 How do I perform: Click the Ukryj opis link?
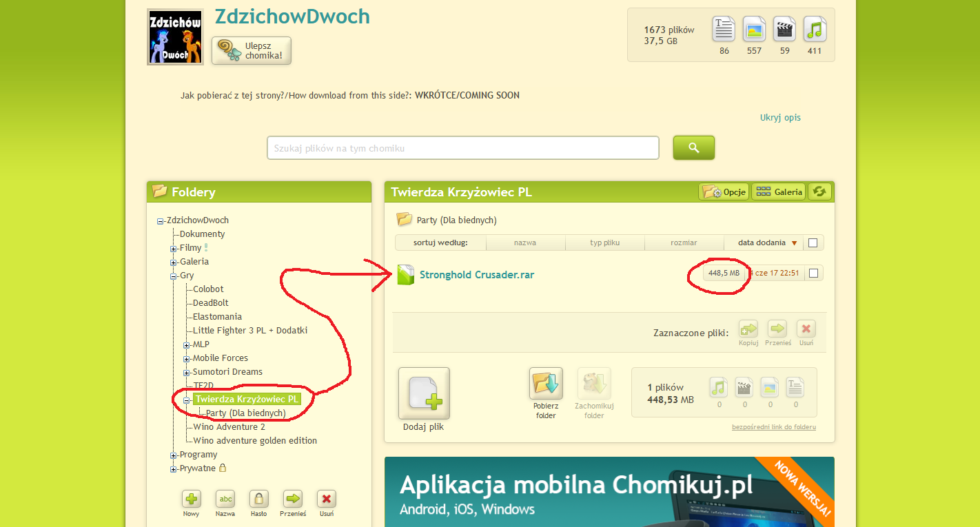tap(779, 117)
